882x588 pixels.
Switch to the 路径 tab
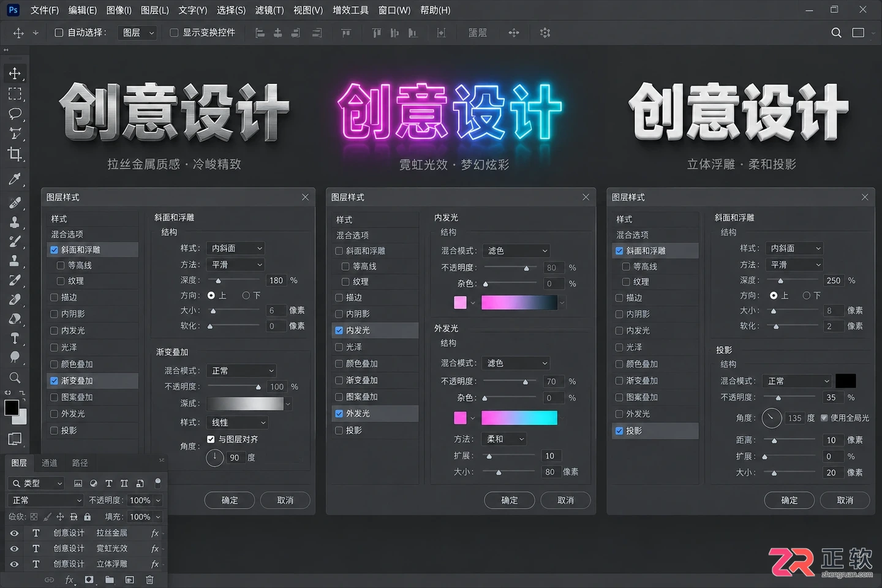point(80,463)
